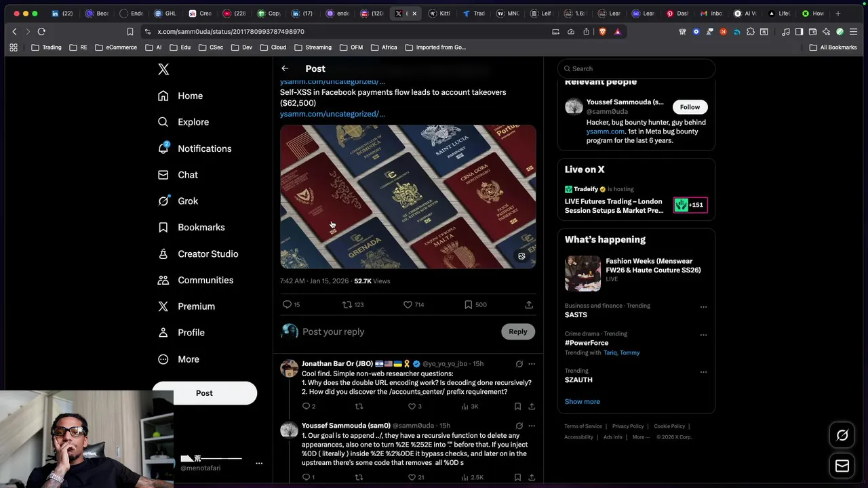Open the CSec bookmarks folder
The width and height of the screenshot is (868, 488).
tap(211, 47)
